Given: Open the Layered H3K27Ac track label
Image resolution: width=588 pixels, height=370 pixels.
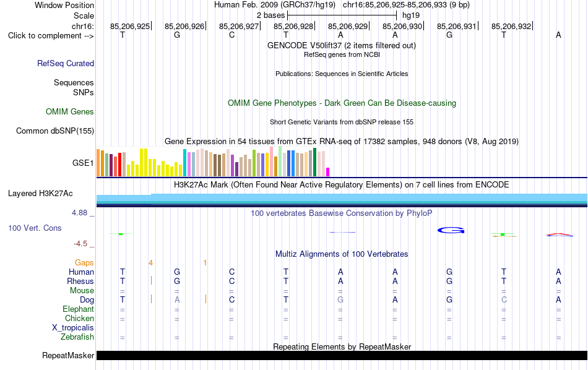Looking at the screenshot, I should pyautogui.click(x=40, y=194).
